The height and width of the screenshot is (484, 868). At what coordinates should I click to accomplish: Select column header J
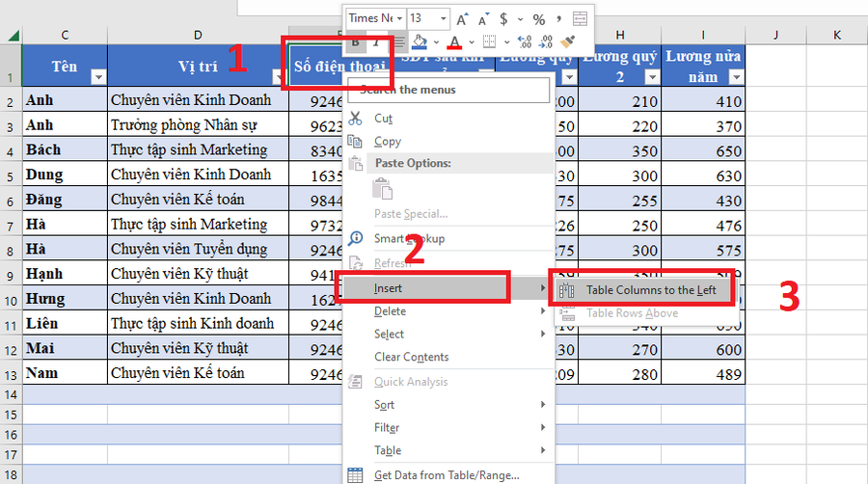(775, 36)
